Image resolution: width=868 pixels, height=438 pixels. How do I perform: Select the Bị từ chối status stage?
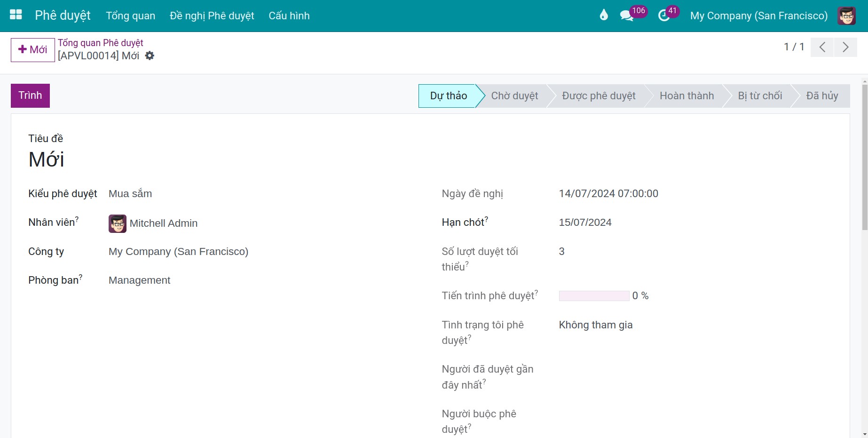point(760,96)
